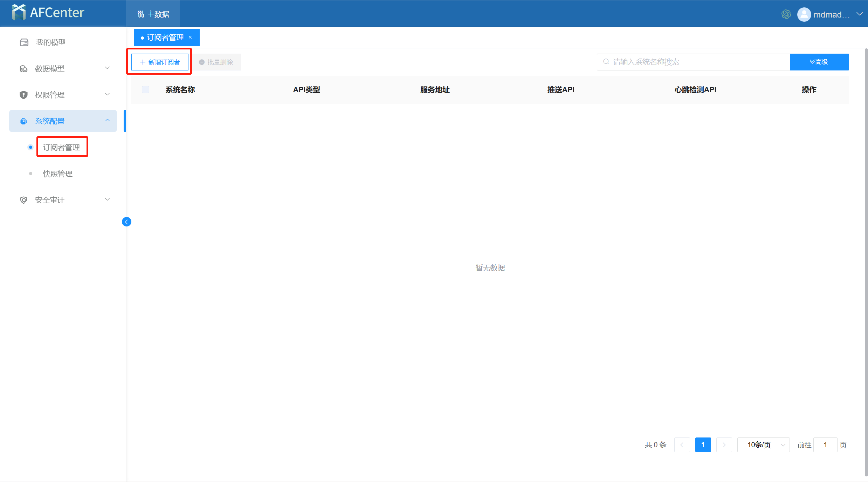The width and height of the screenshot is (868, 482).
Task: Click the 数据模型 database icon
Action: 23,69
